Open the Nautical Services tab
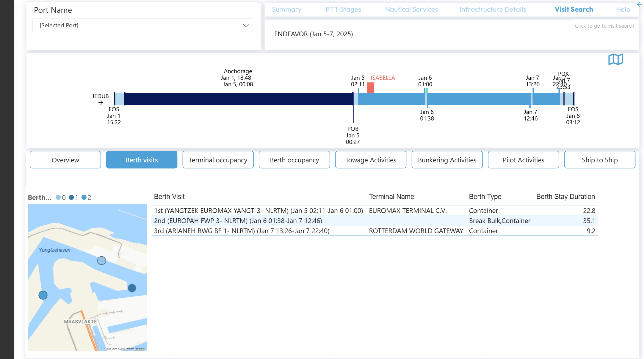 (411, 10)
